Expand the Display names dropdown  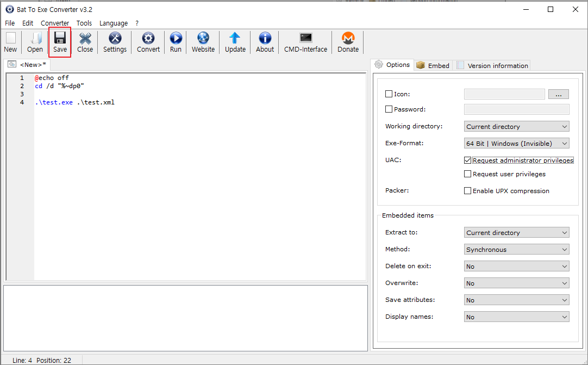pos(516,317)
